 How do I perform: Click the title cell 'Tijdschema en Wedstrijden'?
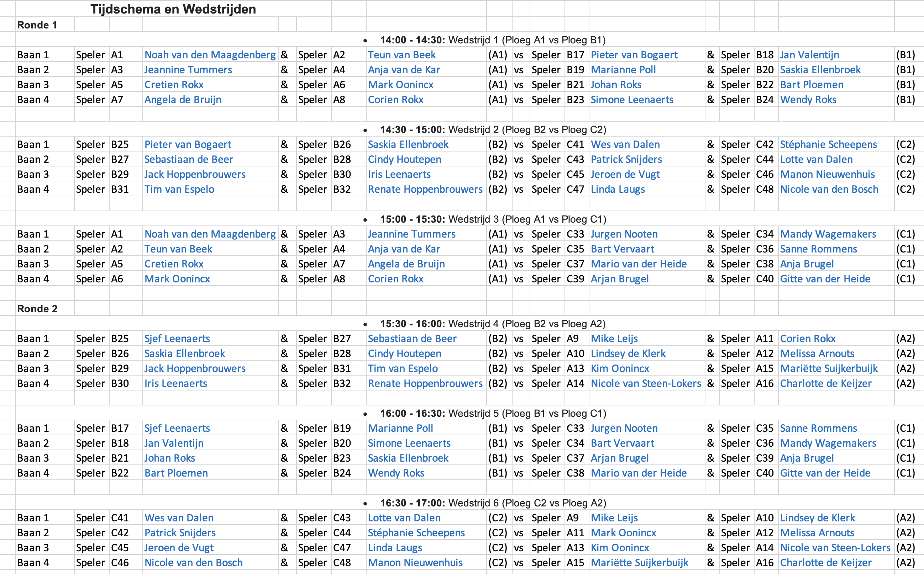pyautogui.click(x=173, y=9)
